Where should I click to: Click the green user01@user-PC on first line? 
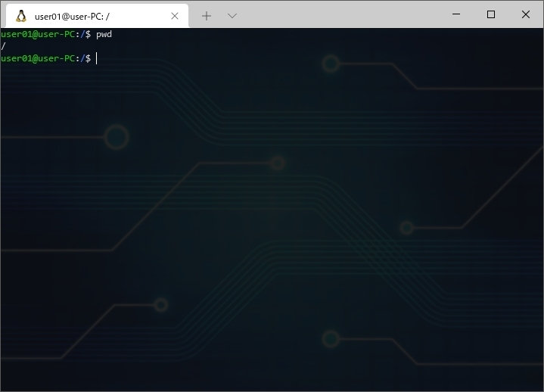36,35
